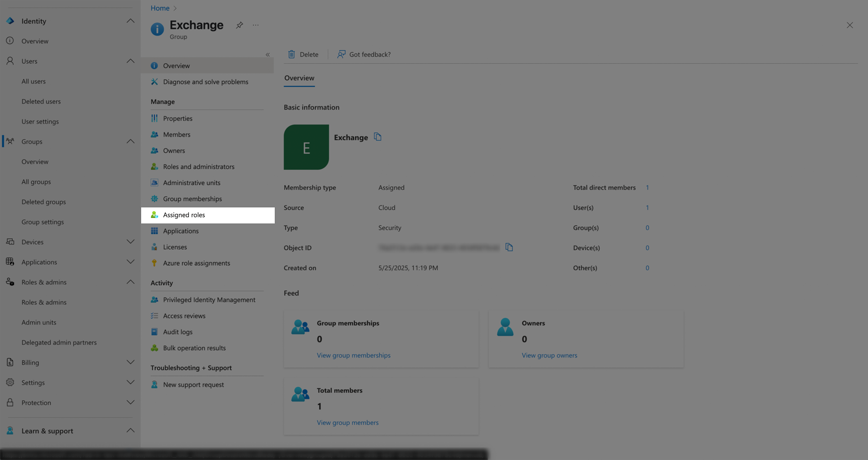The width and height of the screenshot is (868, 460).
Task: Click the Roles and administrators icon
Action: click(154, 167)
